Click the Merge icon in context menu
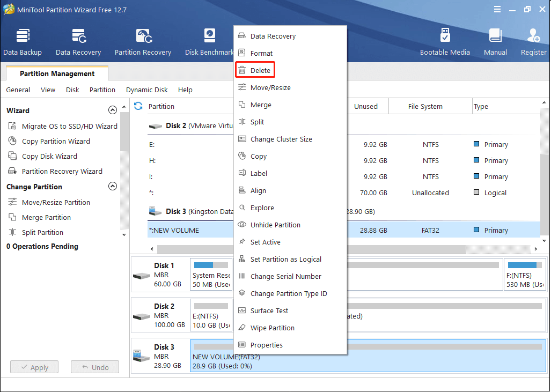The width and height of the screenshot is (551, 392). click(242, 105)
